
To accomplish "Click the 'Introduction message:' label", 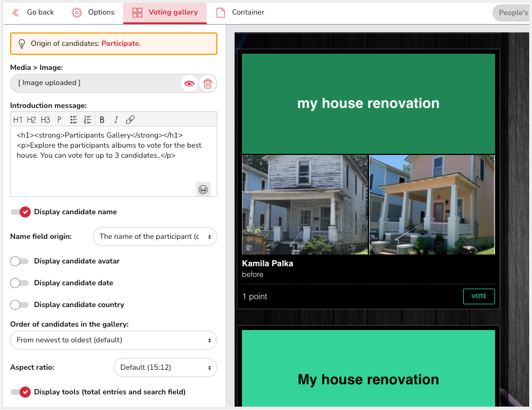I will tap(48, 106).
